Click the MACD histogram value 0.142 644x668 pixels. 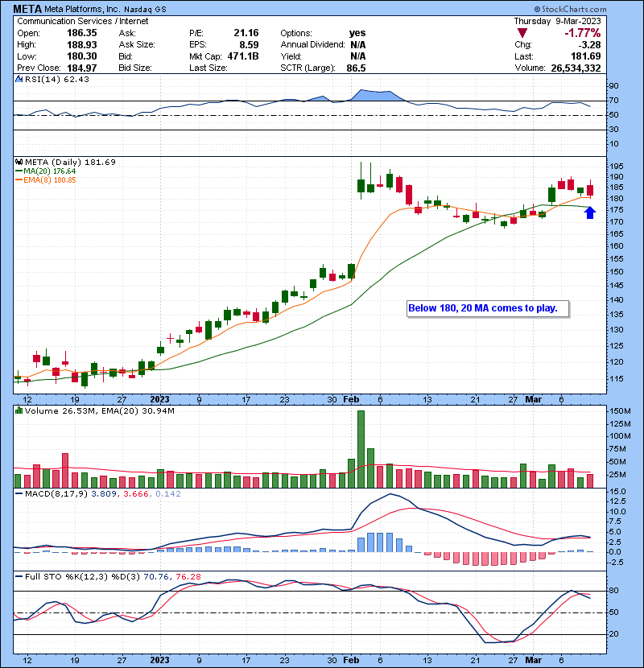tap(168, 494)
